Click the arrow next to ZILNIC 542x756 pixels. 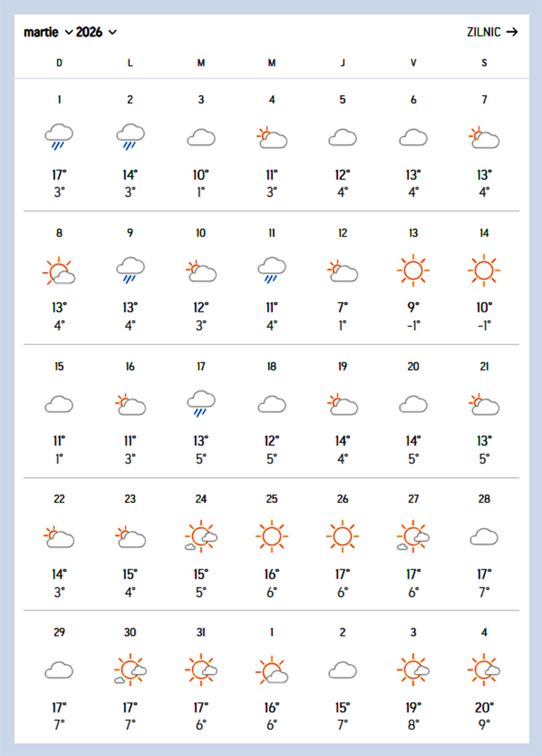pyautogui.click(x=512, y=32)
